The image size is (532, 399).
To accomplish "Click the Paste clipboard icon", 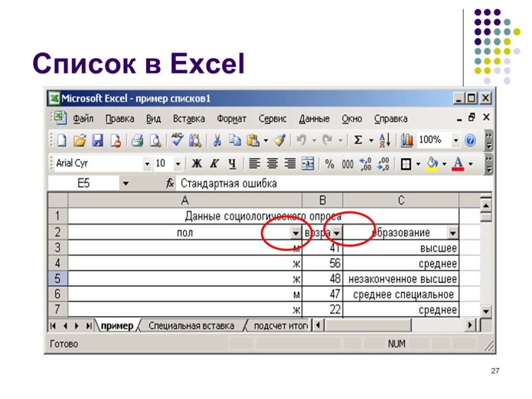I will point(253,140).
